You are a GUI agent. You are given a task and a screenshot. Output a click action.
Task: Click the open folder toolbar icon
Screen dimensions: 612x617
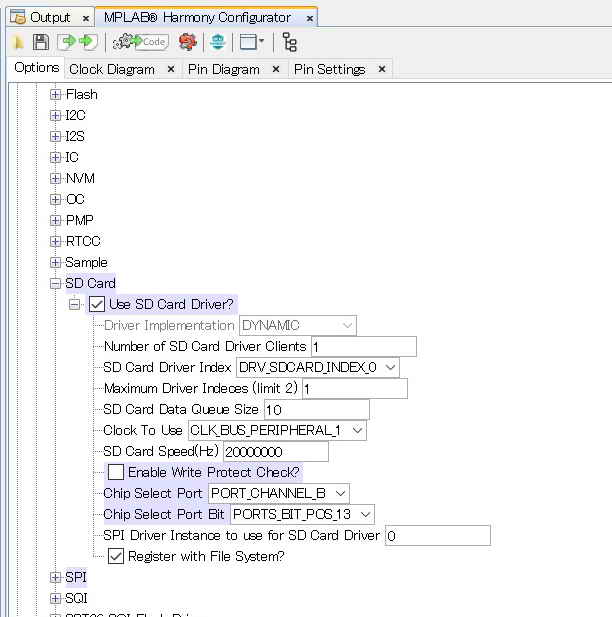18,42
